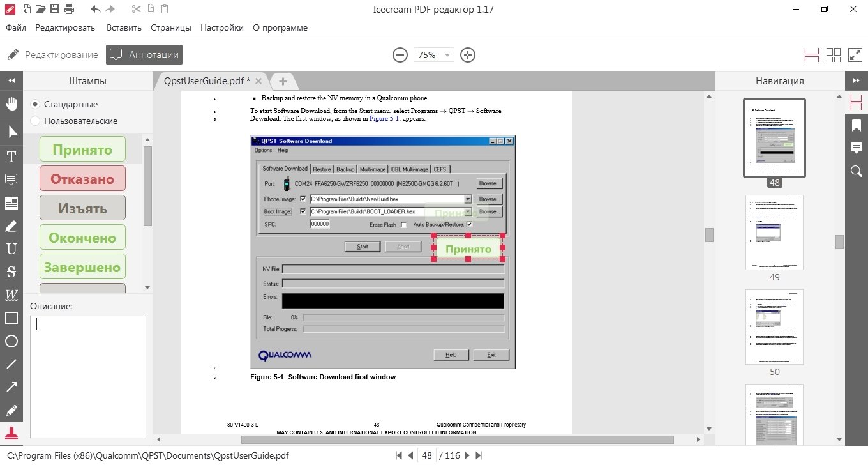This screenshot has height=465, width=868.
Task: Choose the Rectangle shape tool
Action: 11,318
